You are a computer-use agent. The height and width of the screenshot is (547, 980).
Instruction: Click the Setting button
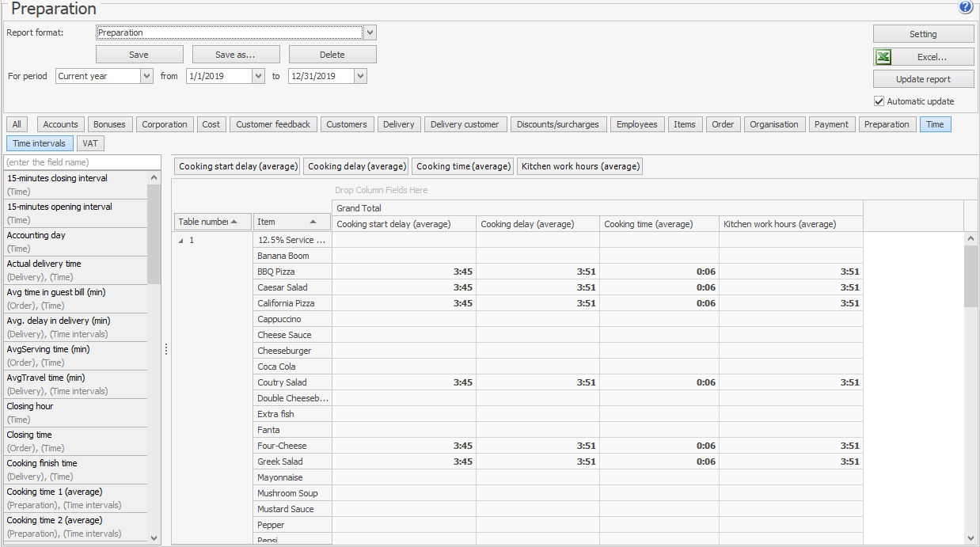pyautogui.click(x=923, y=34)
